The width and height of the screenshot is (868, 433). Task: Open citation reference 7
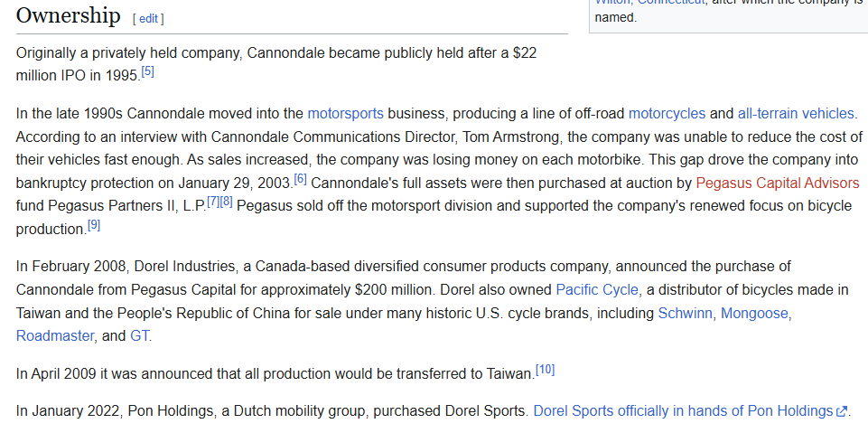tap(213, 202)
